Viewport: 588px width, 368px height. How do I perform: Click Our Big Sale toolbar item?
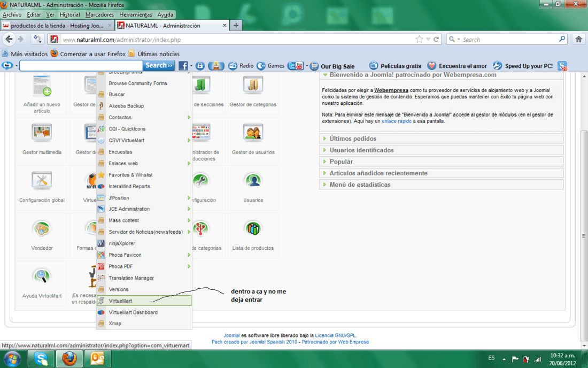click(332, 66)
